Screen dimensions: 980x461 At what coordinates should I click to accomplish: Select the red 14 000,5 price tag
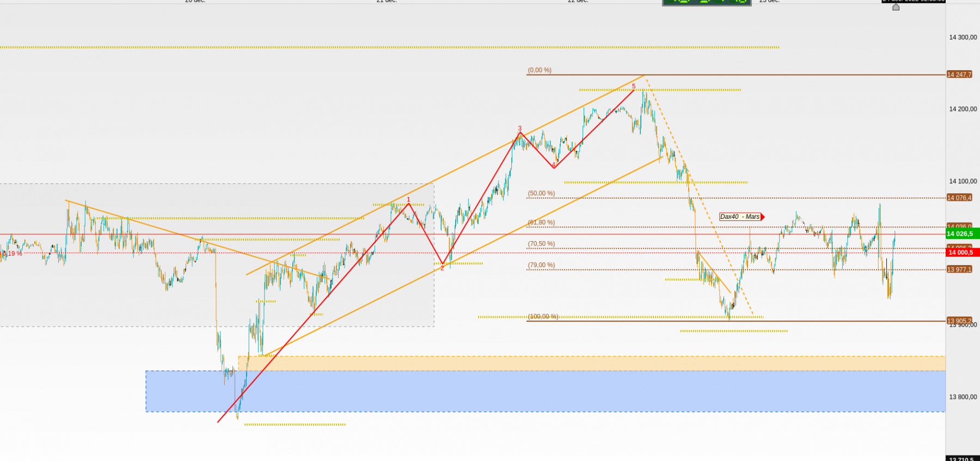click(x=963, y=252)
